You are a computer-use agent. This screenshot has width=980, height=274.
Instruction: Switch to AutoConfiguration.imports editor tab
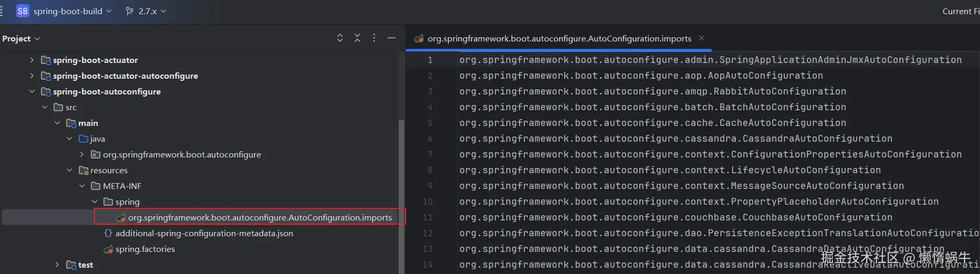(559, 38)
